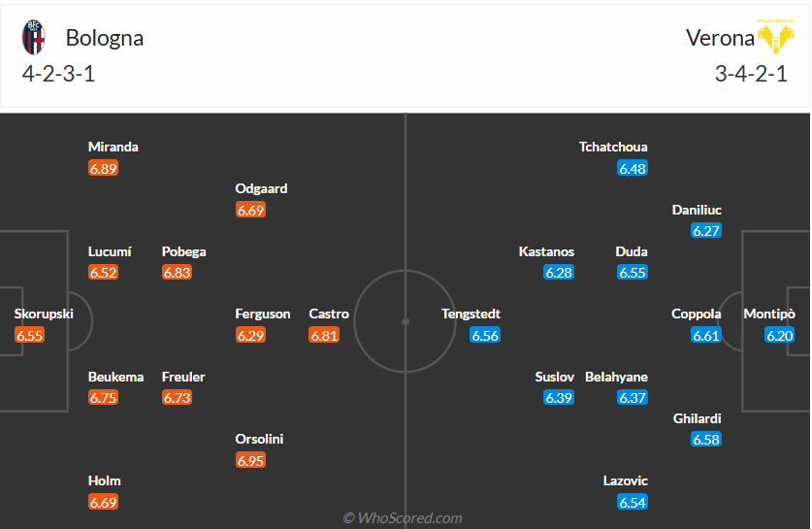Select player Odgaard's name
Screen dimensions: 812x529
point(262,188)
